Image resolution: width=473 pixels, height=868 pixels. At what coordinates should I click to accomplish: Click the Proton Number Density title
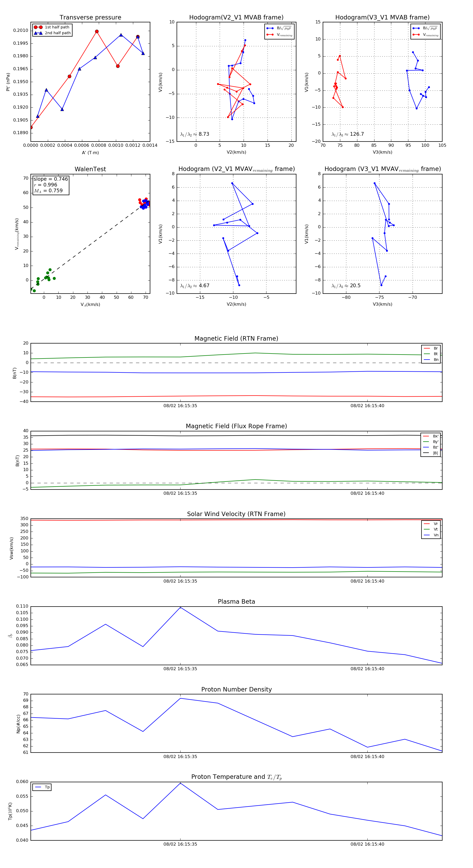[236, 689]
